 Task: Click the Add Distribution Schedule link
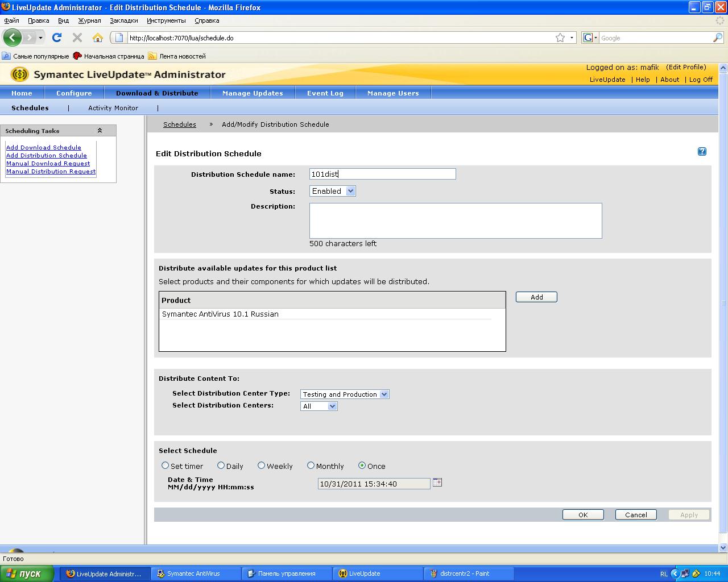[x=47, y=155]
